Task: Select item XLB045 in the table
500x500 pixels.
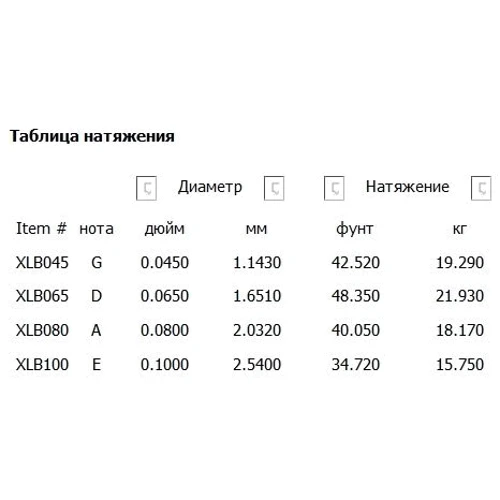Action: 42,263
